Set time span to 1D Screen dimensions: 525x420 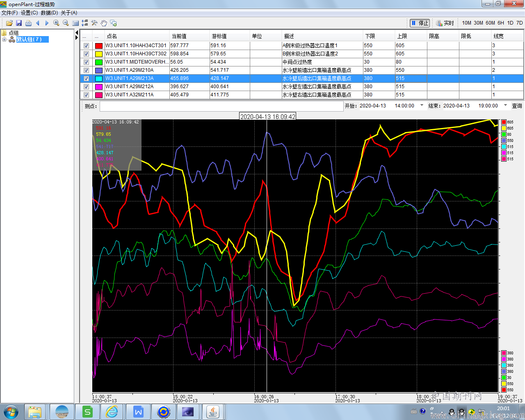click(510, 23)
